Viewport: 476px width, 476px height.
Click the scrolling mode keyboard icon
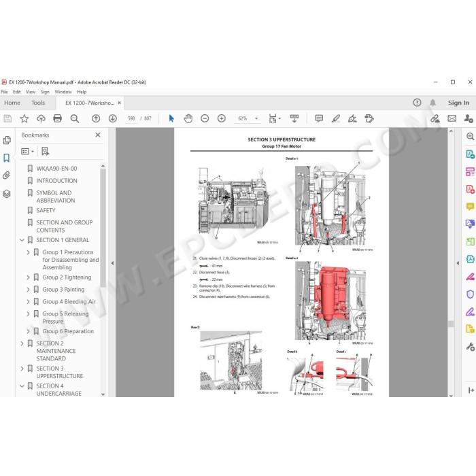(294, 118)
